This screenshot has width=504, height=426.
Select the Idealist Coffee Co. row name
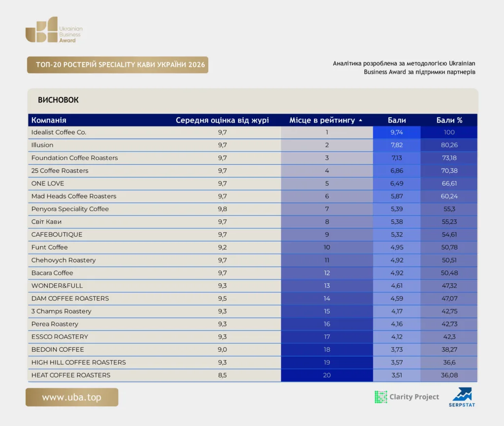pyautogui.click(x=59, y=132)
